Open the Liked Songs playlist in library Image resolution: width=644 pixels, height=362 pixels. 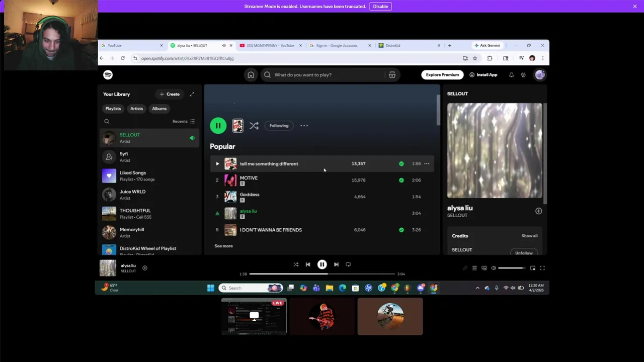[x=149, y=175]
